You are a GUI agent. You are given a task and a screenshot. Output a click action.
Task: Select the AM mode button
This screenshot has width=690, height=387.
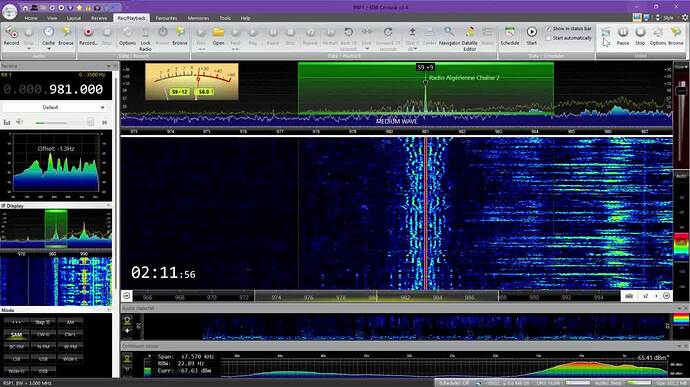click(x=70, y=322)
